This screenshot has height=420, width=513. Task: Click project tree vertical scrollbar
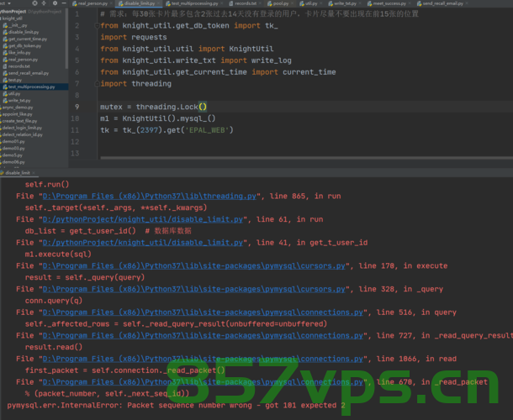tap(66, 39)
